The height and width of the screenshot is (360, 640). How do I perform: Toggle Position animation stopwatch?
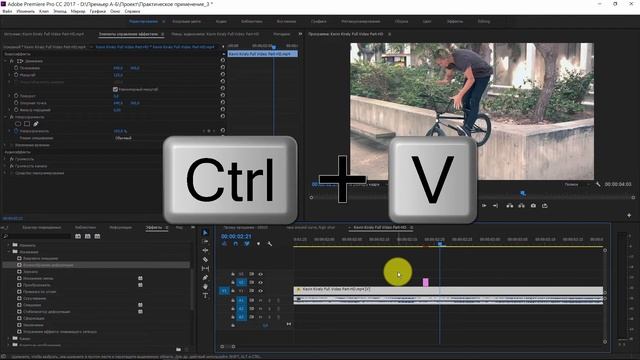click(16, 68)
